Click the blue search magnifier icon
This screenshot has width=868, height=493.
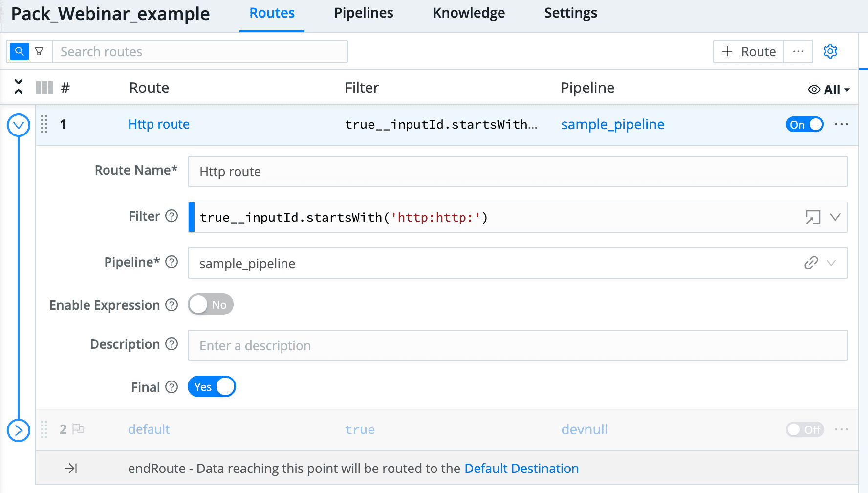coord(19,51)
